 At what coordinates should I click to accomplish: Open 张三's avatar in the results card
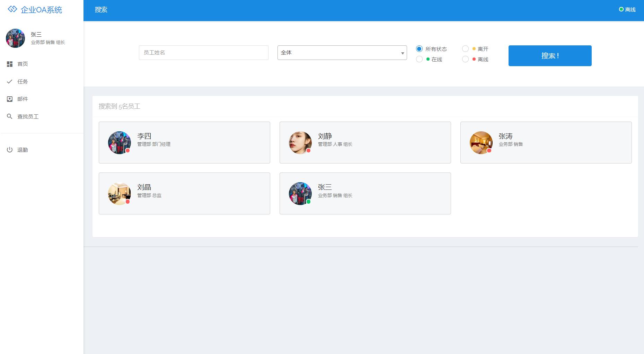(300, 194)
